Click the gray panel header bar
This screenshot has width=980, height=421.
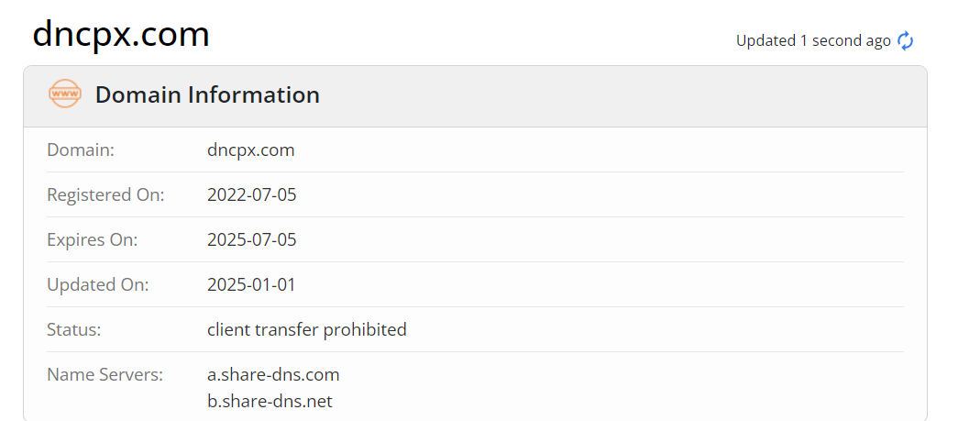click(596, 95)
